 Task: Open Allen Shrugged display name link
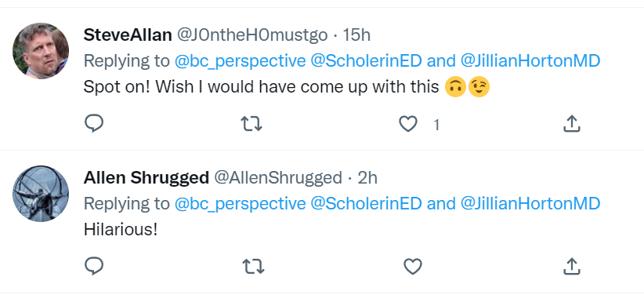tap(147, 178)
